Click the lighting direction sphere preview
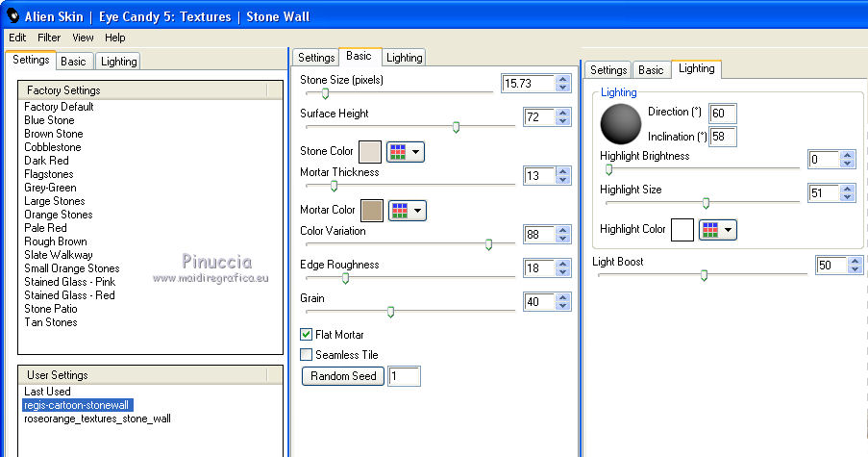 (x=621, y=124)
